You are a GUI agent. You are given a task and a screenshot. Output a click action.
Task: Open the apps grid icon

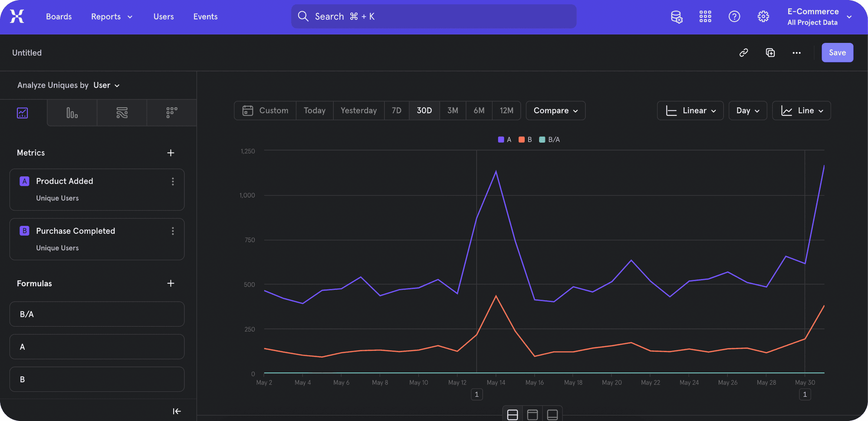point(705,16)
